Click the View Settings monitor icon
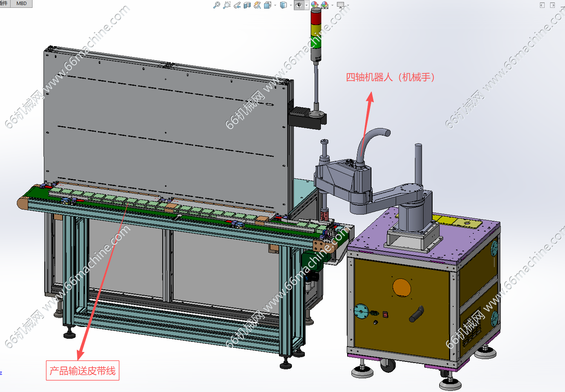This screenshot has height=392, width=565. tap(340, 5)
